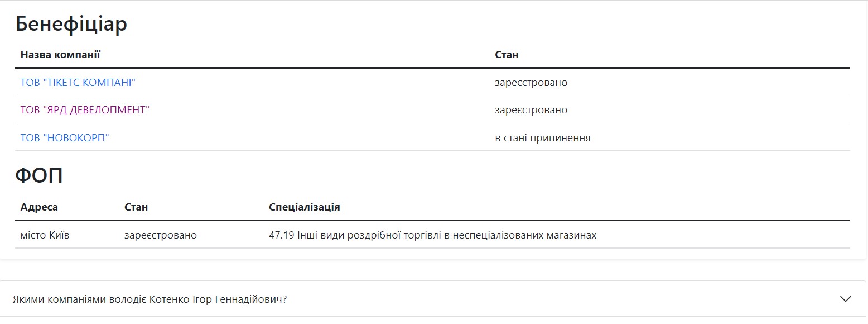The width and height of the screenshot is (868, 324).
Task: Click the "Стан" header in the Бенефіціар table
Action: [507, 55]
